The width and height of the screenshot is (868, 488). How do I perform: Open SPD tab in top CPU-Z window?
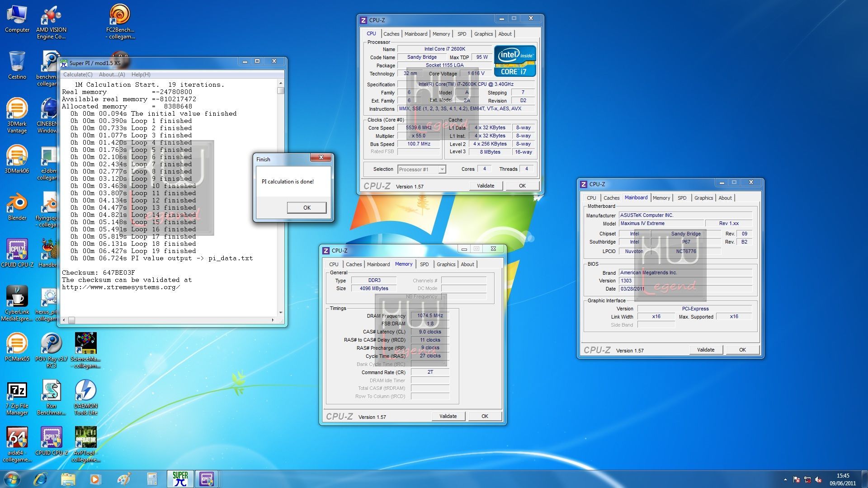462,34
